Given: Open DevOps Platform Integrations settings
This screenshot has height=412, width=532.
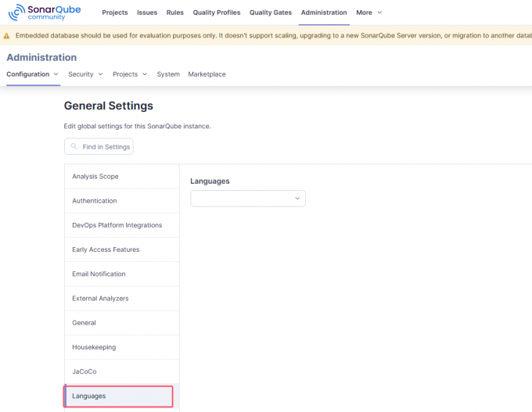Looking at the screenshot, I should tap(122, 225).
